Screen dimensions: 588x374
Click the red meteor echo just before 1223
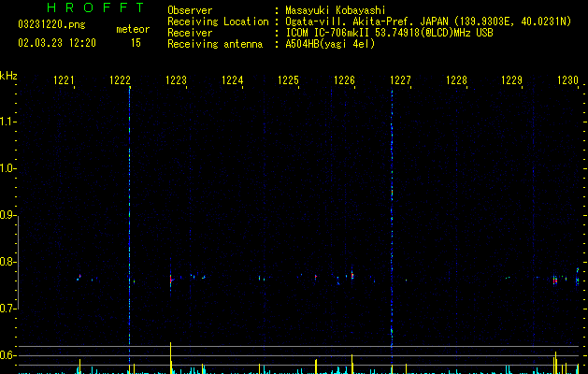[171, 280]
